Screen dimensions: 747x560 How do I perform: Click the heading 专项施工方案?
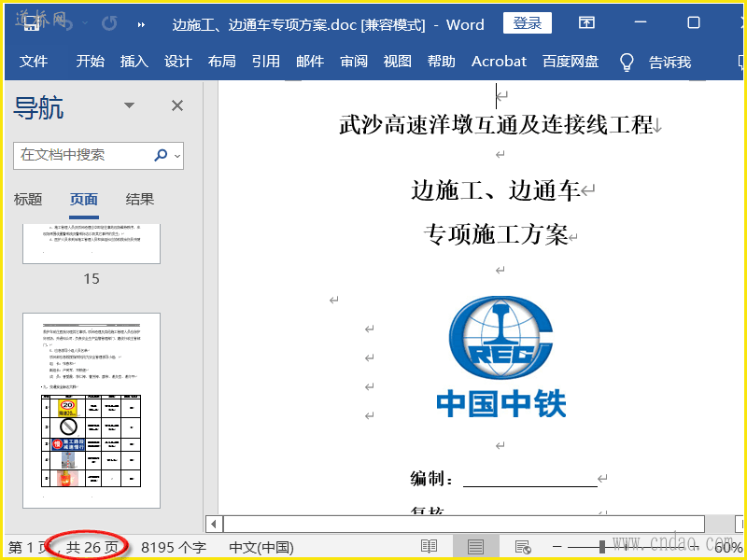pyautogui.click(x=496, y=235)
